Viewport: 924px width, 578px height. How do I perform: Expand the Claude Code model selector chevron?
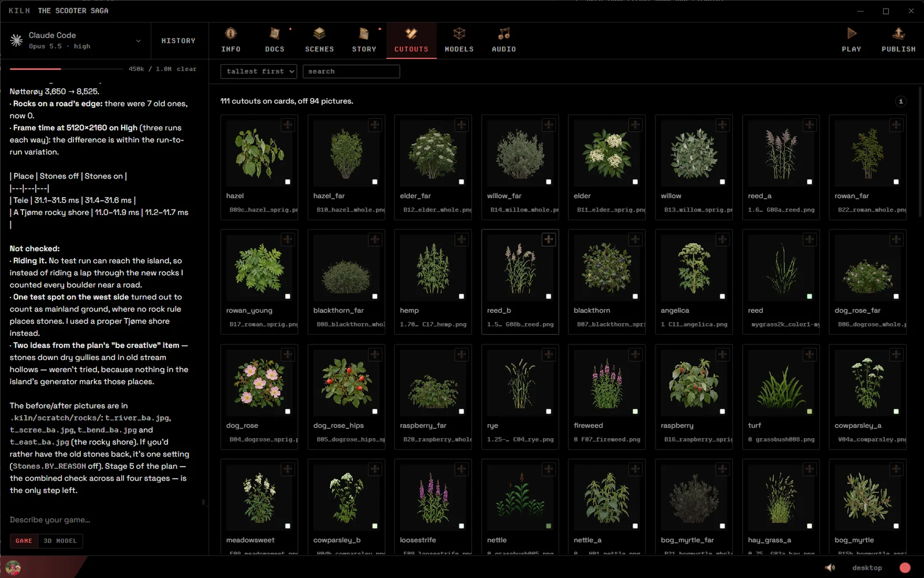click(138, 41)
